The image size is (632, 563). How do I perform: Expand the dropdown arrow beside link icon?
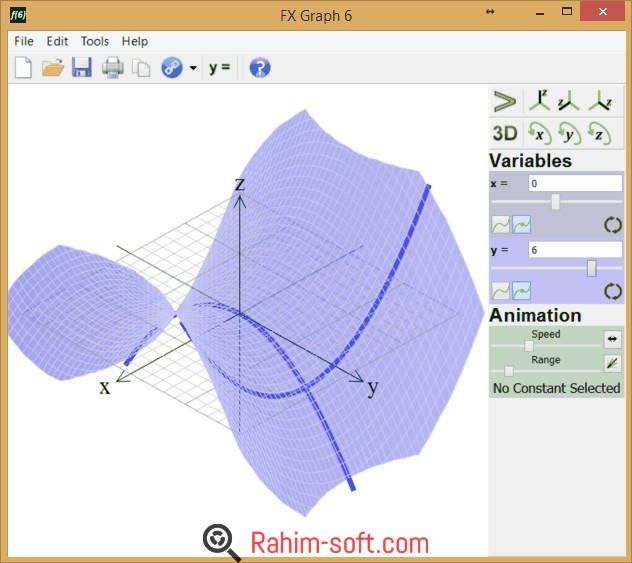(x=193, y=68)
